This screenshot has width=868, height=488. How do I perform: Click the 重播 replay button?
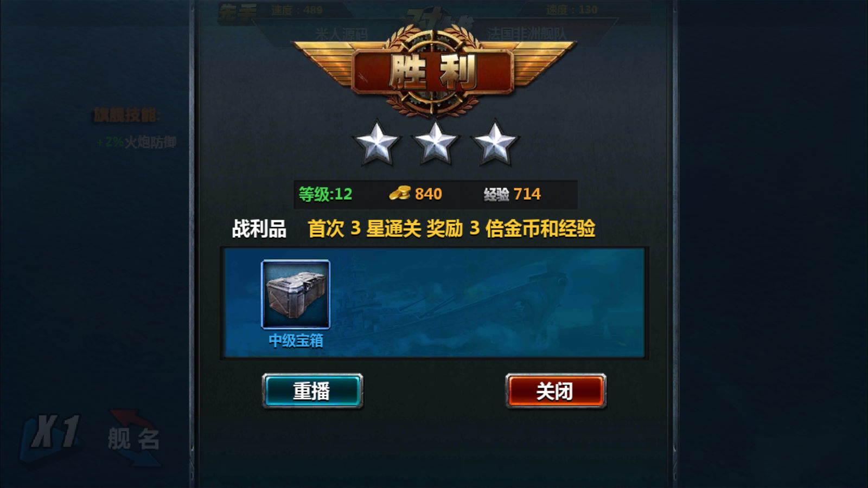click(x=312, y=391)
